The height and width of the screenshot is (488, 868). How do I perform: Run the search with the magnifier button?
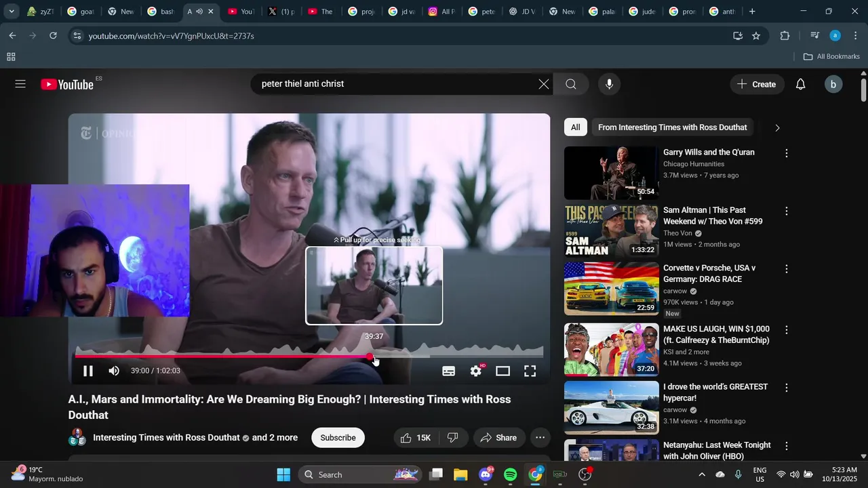pyautogui.click(x=571, y=84)
